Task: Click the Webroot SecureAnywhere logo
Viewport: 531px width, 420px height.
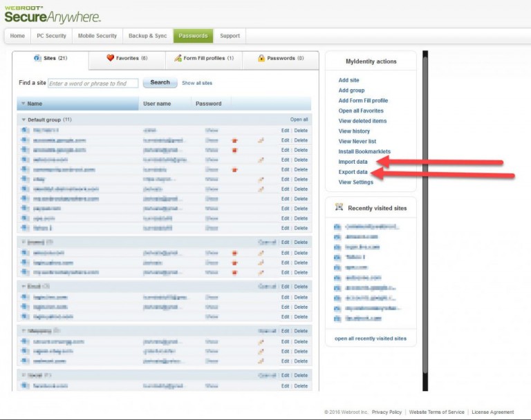Action: pos(52,13)
